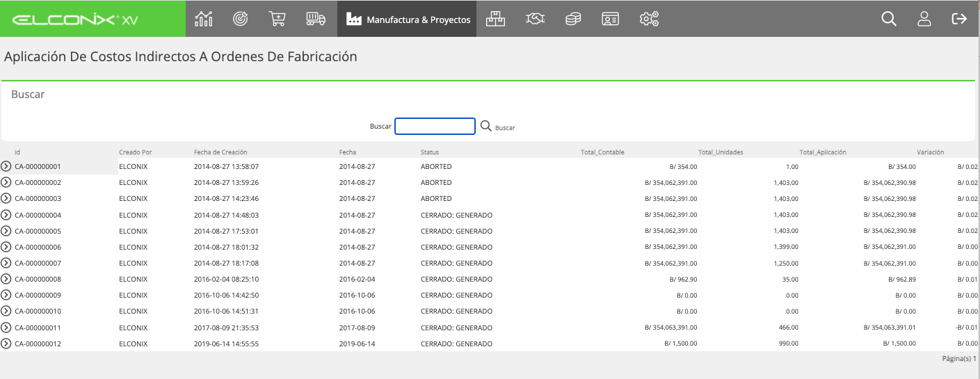980x379 pixels.
Task: Sort by Creado Por column header
Action: pyautogui.click(x=135, y=152)
